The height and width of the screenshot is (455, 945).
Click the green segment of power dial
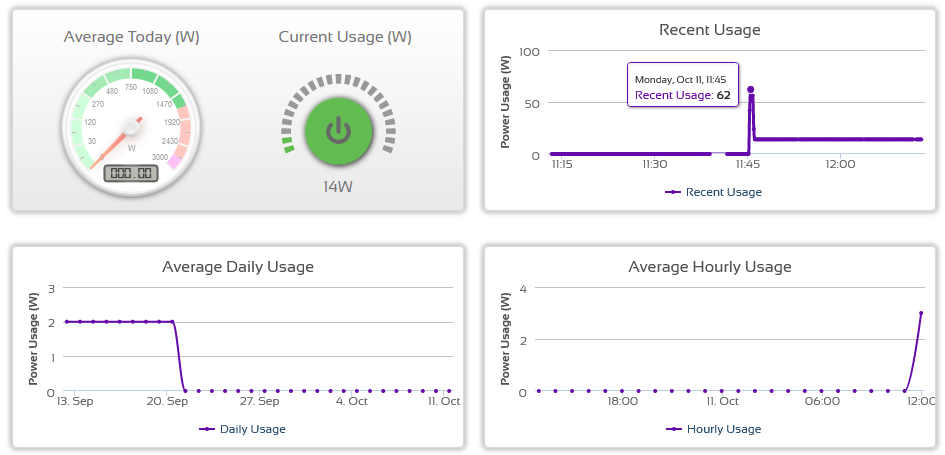pos(289,148)
